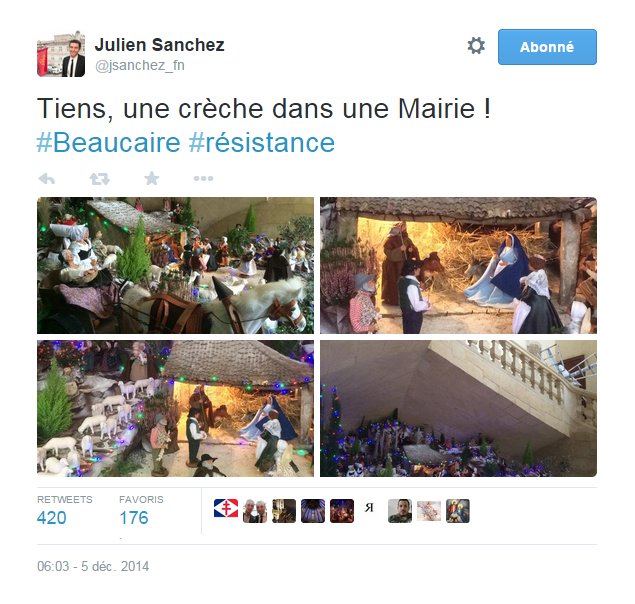Image resolution: width=635 pixels, height=604 pixels.
Task: Open the stone staircase photo
Action: (458, 408)
